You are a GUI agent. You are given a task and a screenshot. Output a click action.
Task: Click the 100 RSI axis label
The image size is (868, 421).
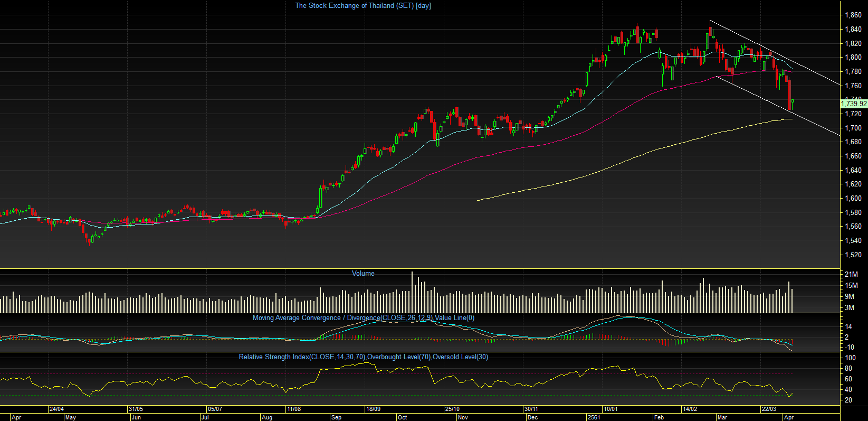(850, 358)
